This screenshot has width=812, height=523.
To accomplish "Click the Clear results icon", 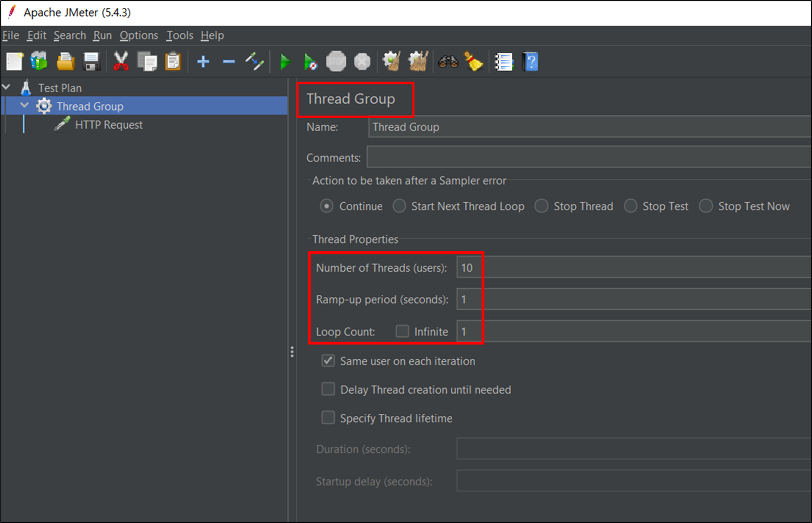I will click(391, 62).
